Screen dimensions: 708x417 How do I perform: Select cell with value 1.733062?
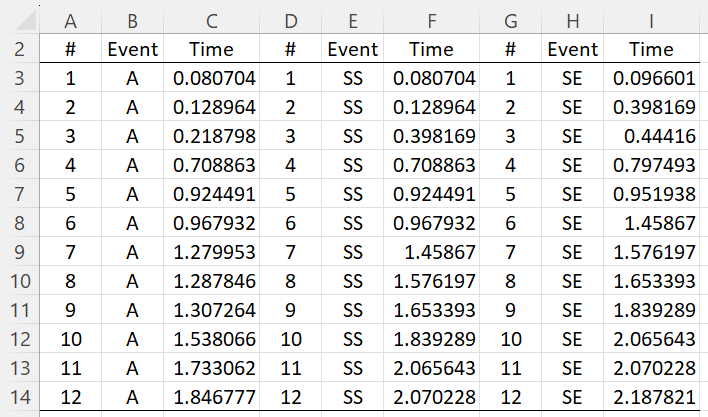[212, 368]
